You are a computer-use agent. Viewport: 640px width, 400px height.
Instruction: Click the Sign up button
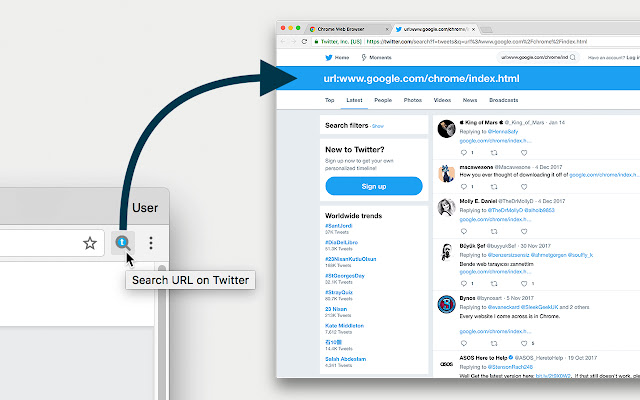tap(374, 186)
